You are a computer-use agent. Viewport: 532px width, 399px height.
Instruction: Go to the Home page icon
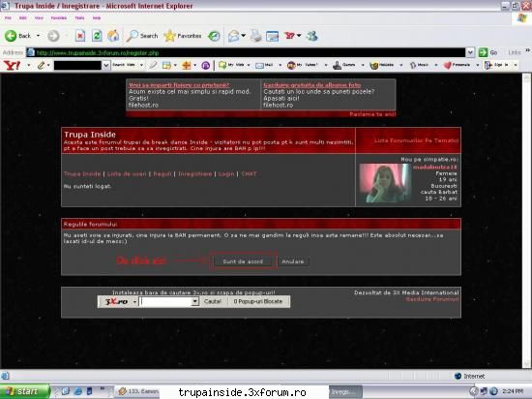tap(113, 36)
